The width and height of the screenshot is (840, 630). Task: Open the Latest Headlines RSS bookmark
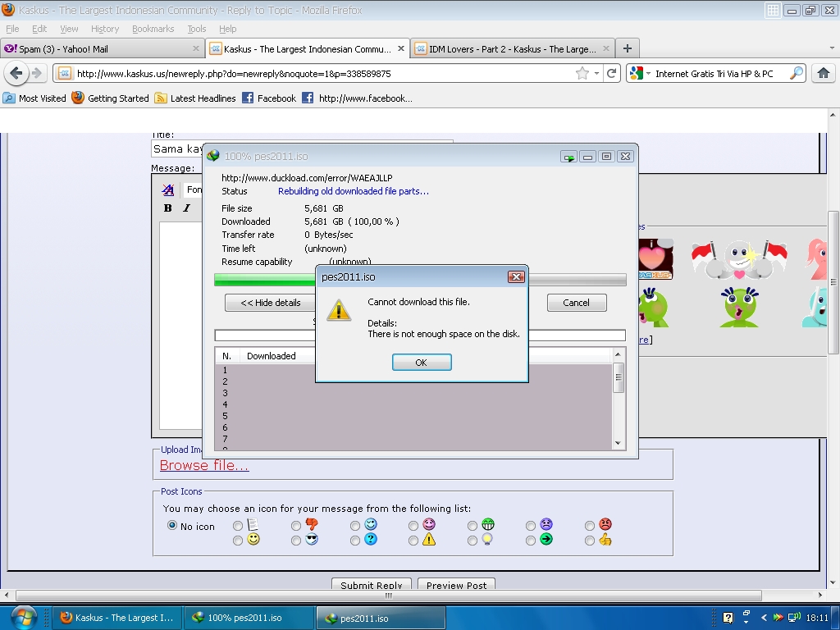point(195,98)
